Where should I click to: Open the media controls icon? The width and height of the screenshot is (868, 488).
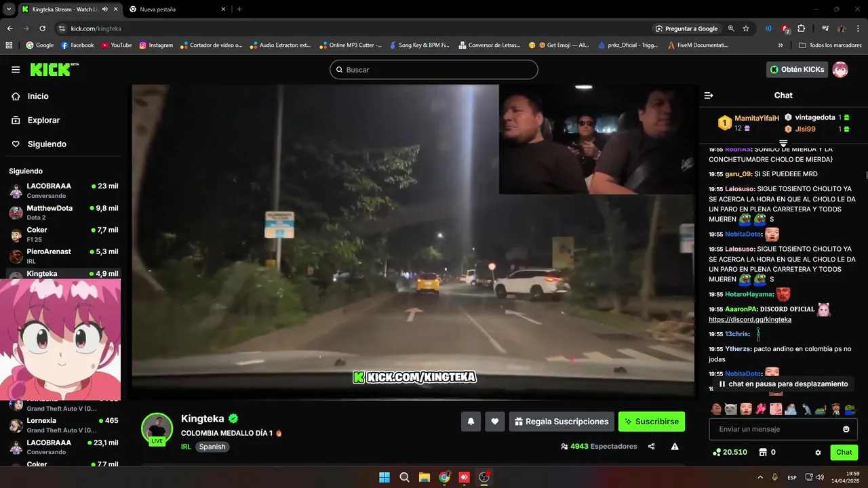(825, 28)
